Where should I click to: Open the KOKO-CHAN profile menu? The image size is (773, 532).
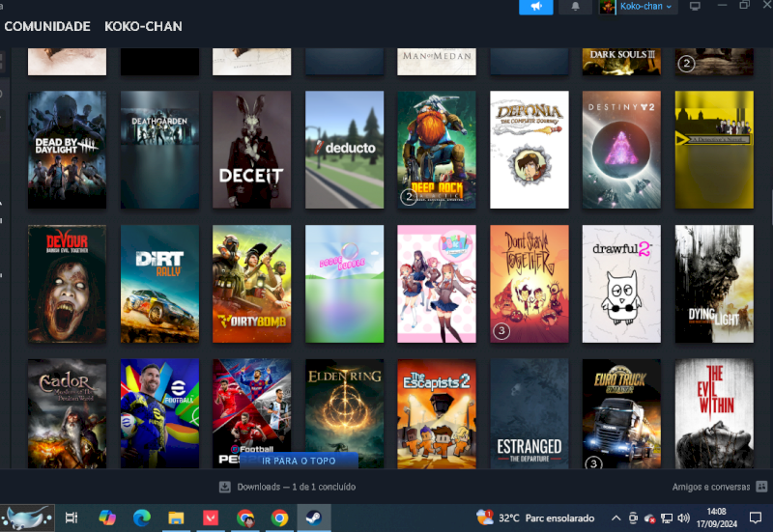[143, 26]
